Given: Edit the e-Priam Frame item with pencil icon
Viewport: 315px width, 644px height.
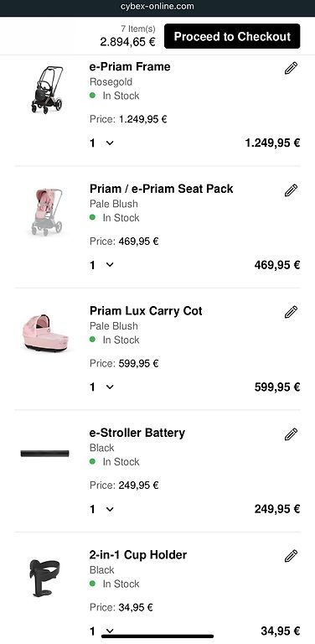Looking at the screenshot, I should (291, 68).
